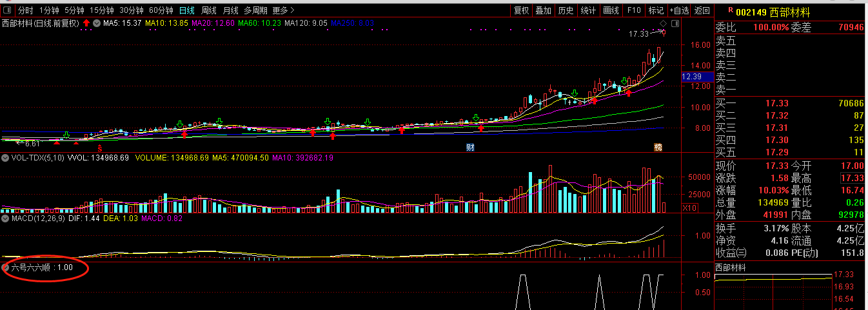Click the orange 榜 ranking marker on the chart
Viewport: 868px width, 310px height.
point(658,147)
